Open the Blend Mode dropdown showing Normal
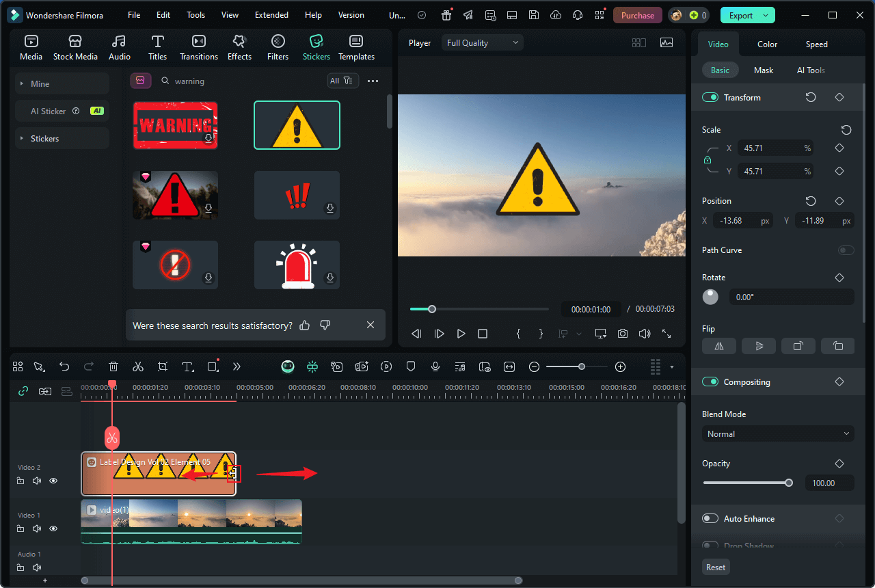Screen dimensions: 875x588 [777, 433]
